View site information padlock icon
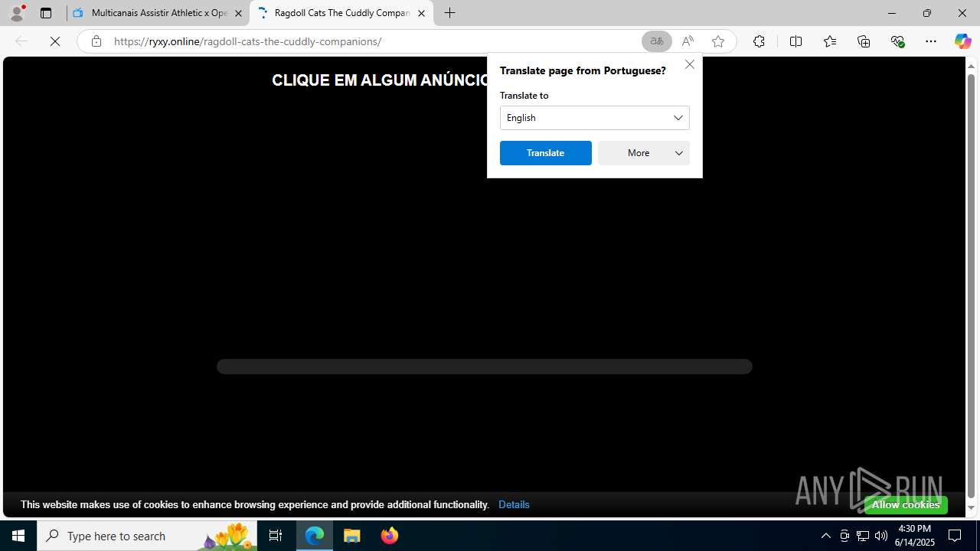Viewport: 980px width, 551px height. point(96,41)
